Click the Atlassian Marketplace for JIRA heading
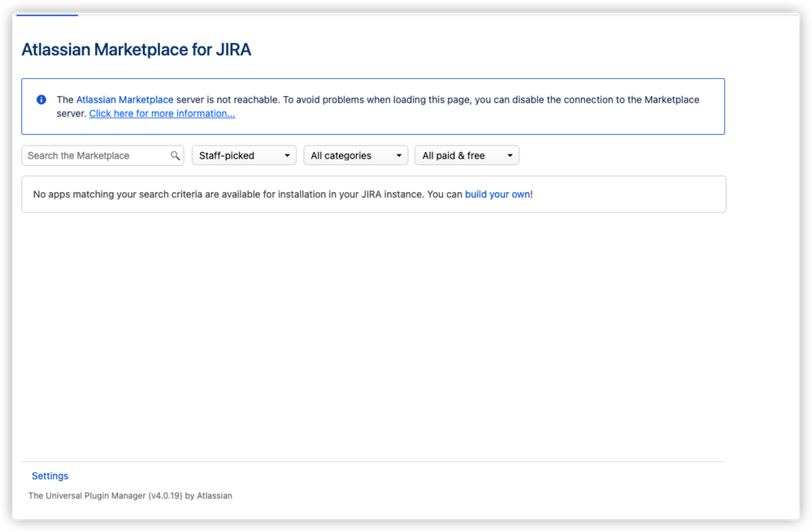Viewport: 812px width, 532px height. [x=137, y=50]
